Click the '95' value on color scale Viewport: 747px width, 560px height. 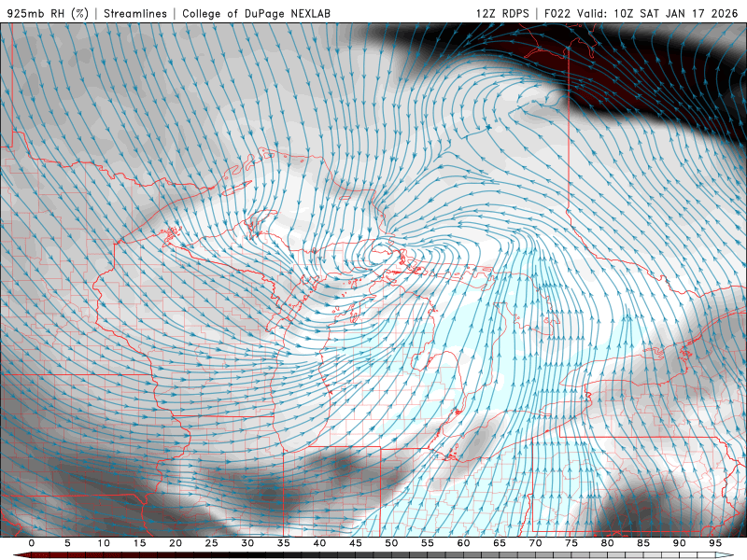coord(715,543)
